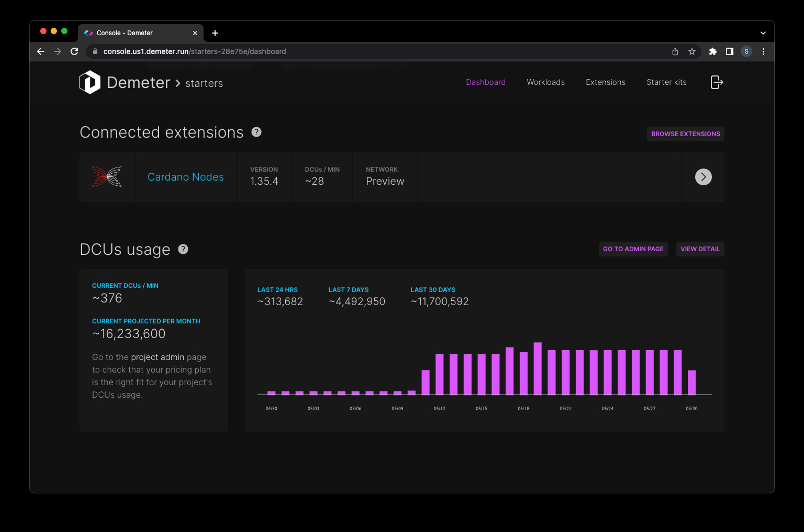Image resolution: width=804 pixels, height=532 pixels.
Task: Click Go To Admin Page button
Action: pos(633,249)
